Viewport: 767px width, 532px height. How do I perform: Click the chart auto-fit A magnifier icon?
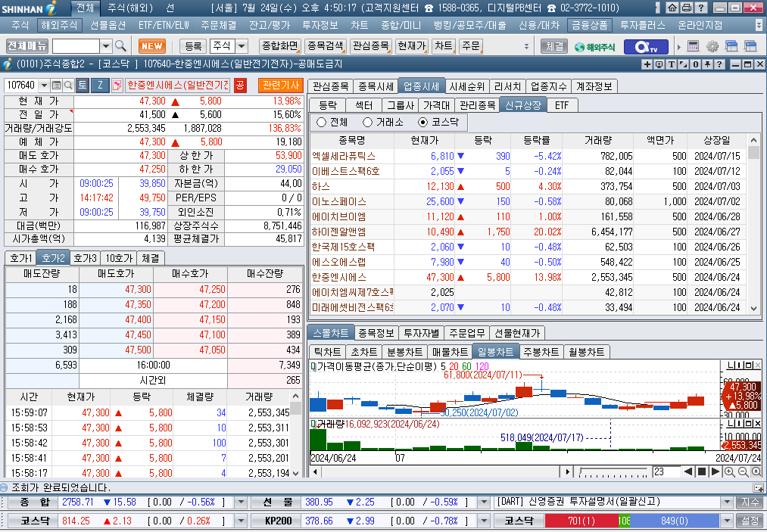coord(756,472)
